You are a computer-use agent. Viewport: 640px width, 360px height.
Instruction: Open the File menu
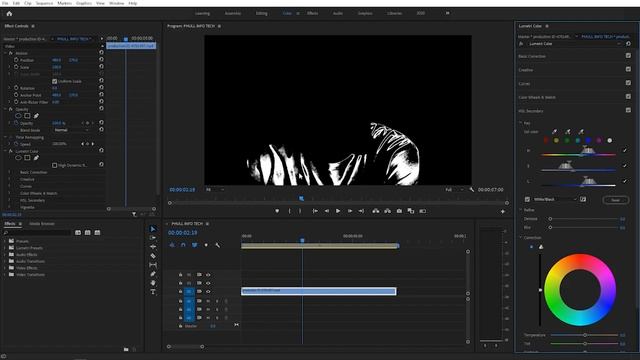click(x=5, y=3)
